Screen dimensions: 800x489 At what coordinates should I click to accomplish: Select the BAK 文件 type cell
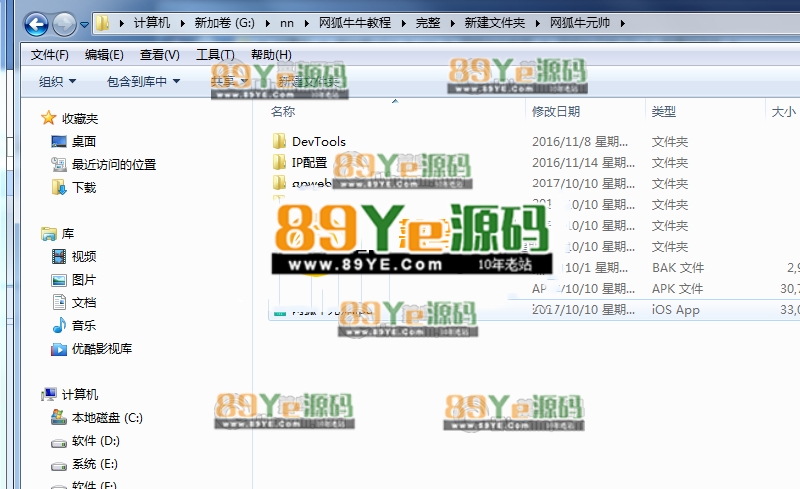click(x=678, y=267)
